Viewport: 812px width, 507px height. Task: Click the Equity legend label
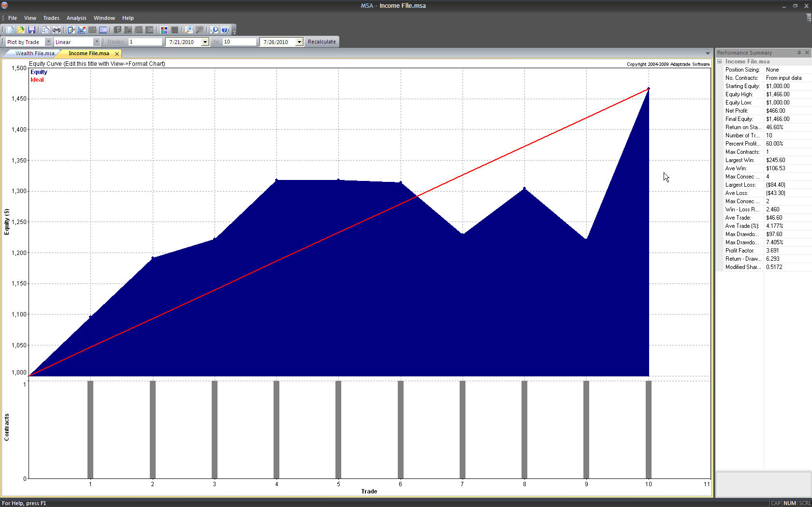[x=39, y=72]
